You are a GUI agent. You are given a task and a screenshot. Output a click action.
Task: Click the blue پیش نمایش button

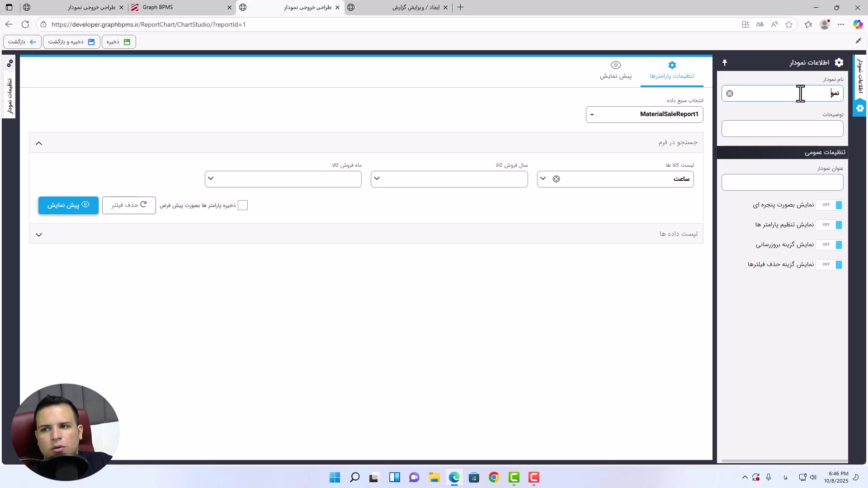point(68,205)
